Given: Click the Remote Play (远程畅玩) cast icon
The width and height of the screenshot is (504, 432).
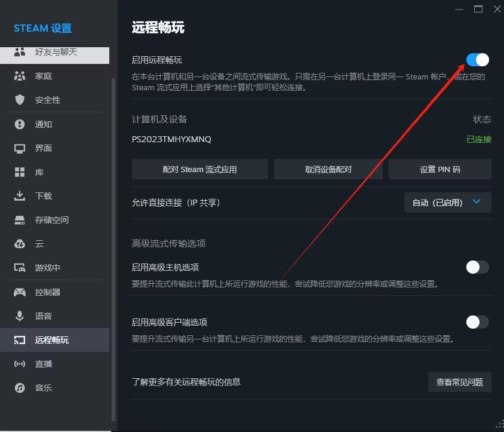Looking at the screenshot, I should click(x=20, y=340).
